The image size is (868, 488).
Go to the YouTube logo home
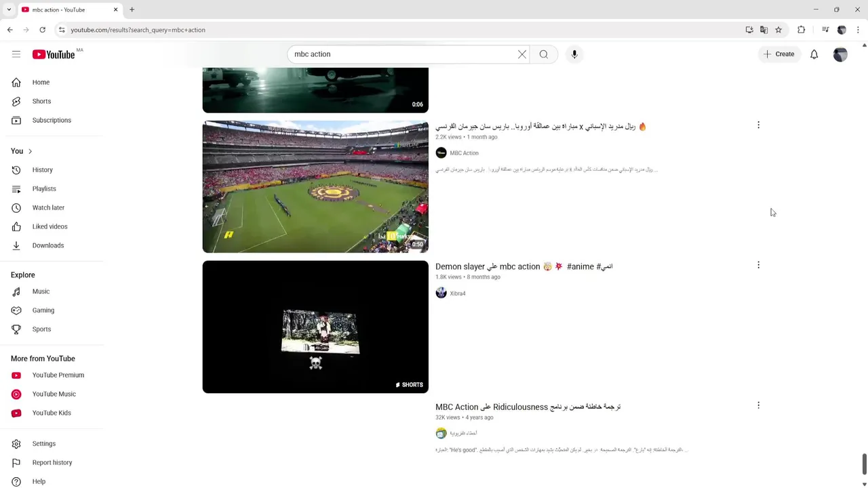(x=54, y=54)
